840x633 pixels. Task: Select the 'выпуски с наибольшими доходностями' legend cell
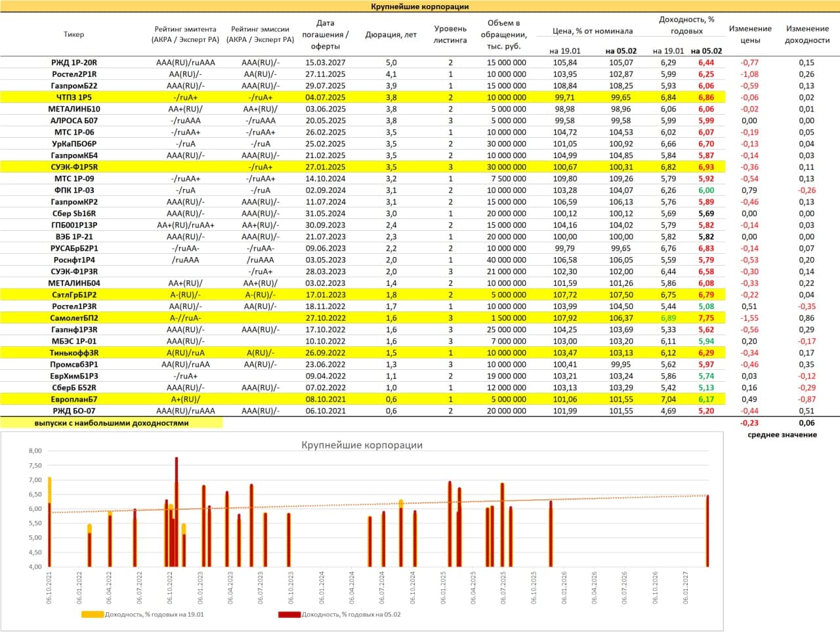pos(112,423)
